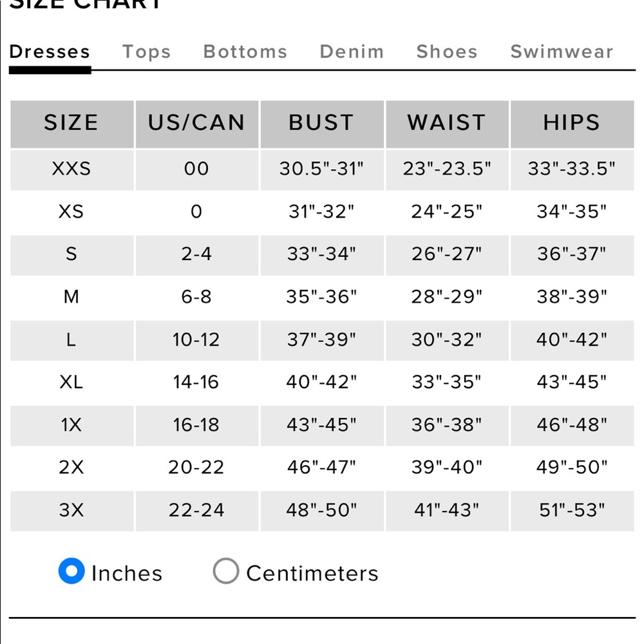Click the XXS size row label
This screenshot has height=644, width=644.
[x=71, y=169]
